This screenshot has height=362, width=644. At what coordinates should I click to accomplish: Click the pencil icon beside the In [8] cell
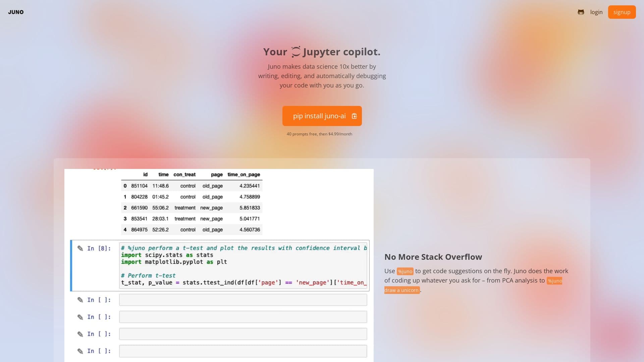[x=80, y=248]
